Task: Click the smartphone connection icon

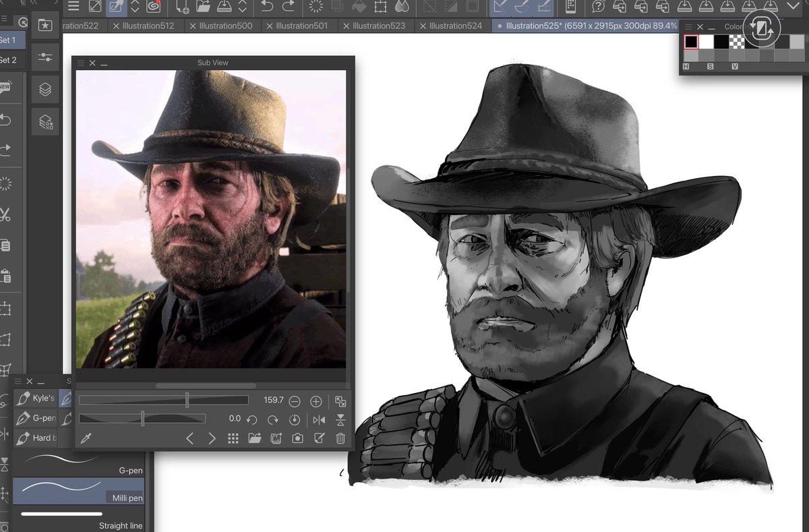Action: click(x=570, y=7)
